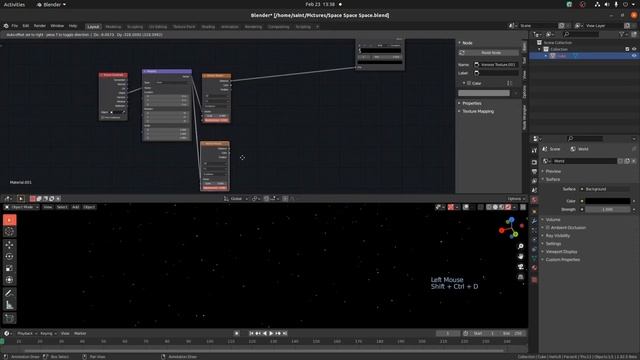Click the node Name input field
This screenshot has height=360, width=640.
496,64
